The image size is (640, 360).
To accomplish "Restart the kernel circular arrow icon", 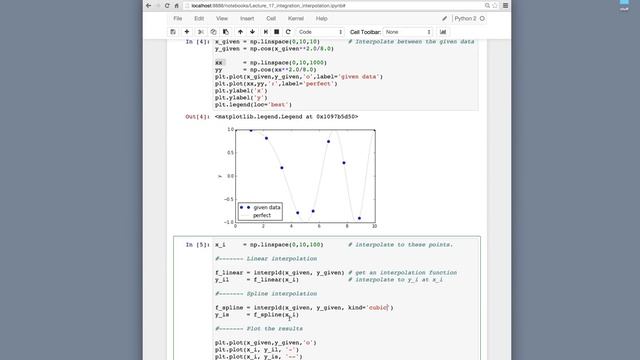I will pyautogui.click(x=288, y=32).
